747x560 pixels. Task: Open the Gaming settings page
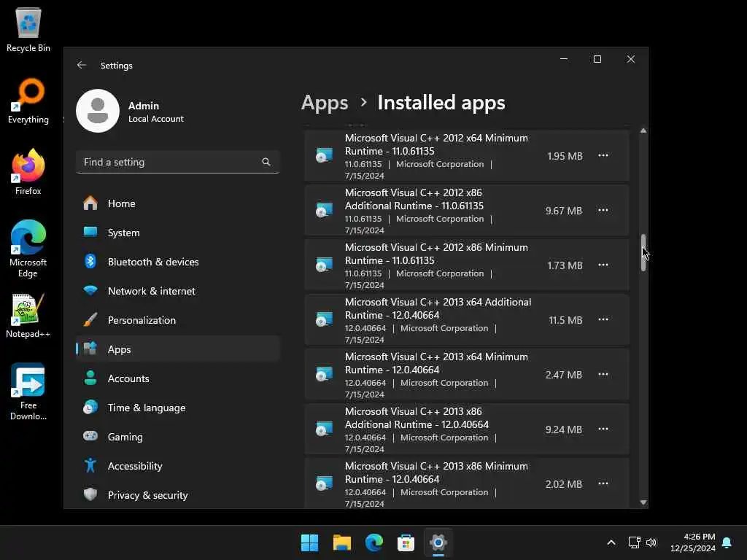click(x=177, y=437)
